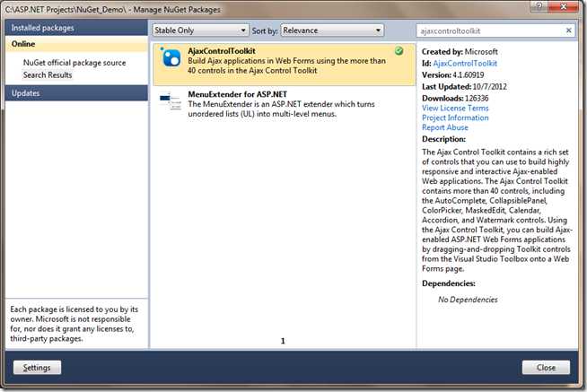Click the AjaxControlToolkit short description text
587x392 pixels.
point(286,65)
